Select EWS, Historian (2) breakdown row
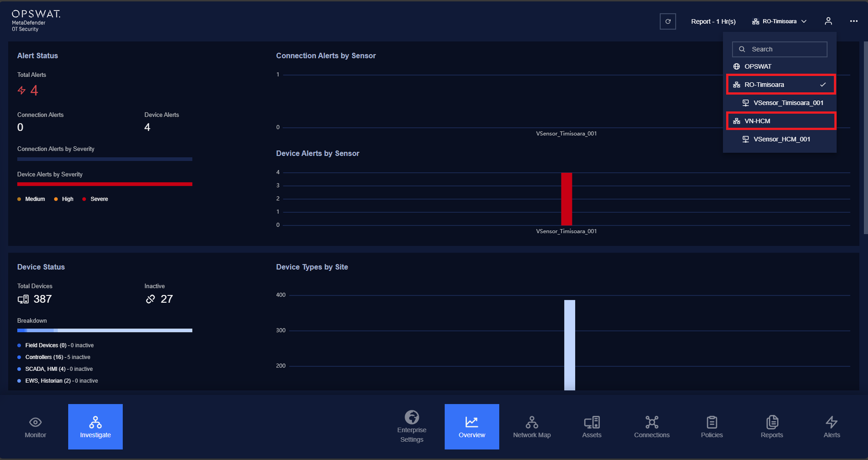The width and height of the screenshot is (868, 460). [x=58, y=381]
